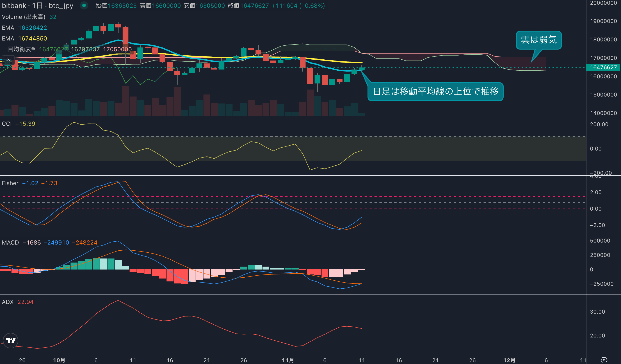Click the Volume (出来高) indicator label
Image resolution: width=621 pixels, height=364 pixels.
pos(24,17)
